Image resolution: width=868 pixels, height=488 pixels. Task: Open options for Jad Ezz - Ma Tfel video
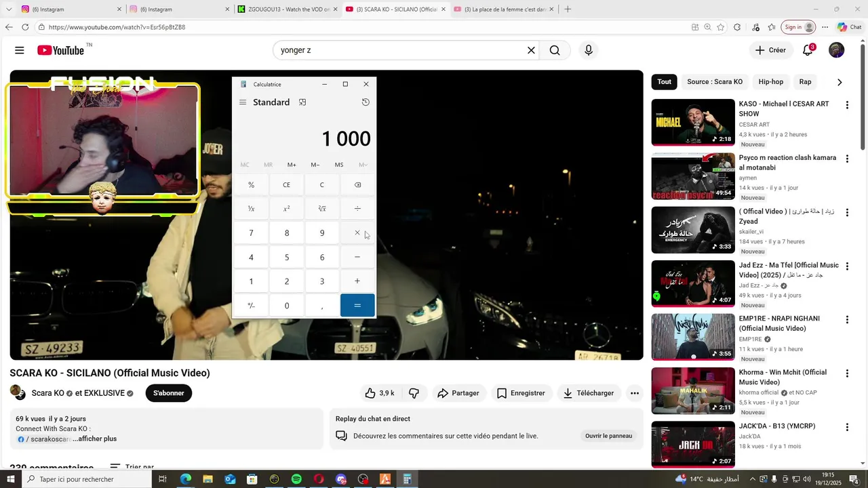(x=847, y=266)
